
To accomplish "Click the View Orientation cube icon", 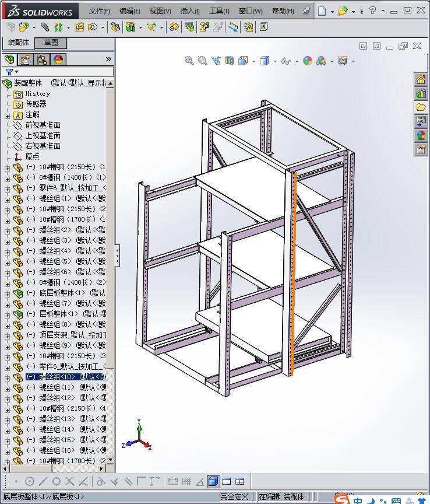I will 243,61.
